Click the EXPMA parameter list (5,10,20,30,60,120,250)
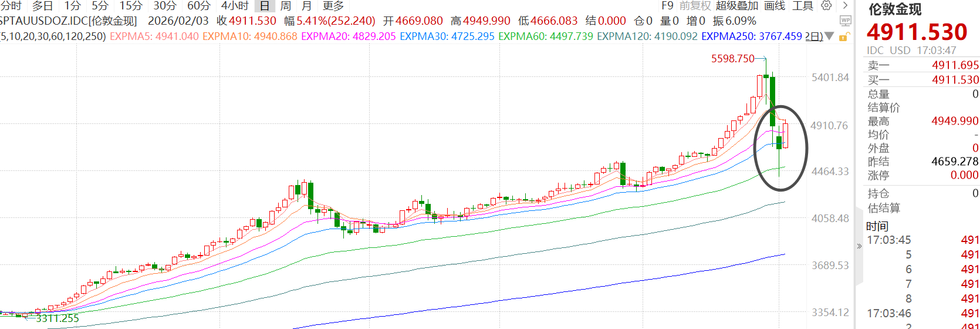This screenshot has width=980, height=329. point(53,36)
